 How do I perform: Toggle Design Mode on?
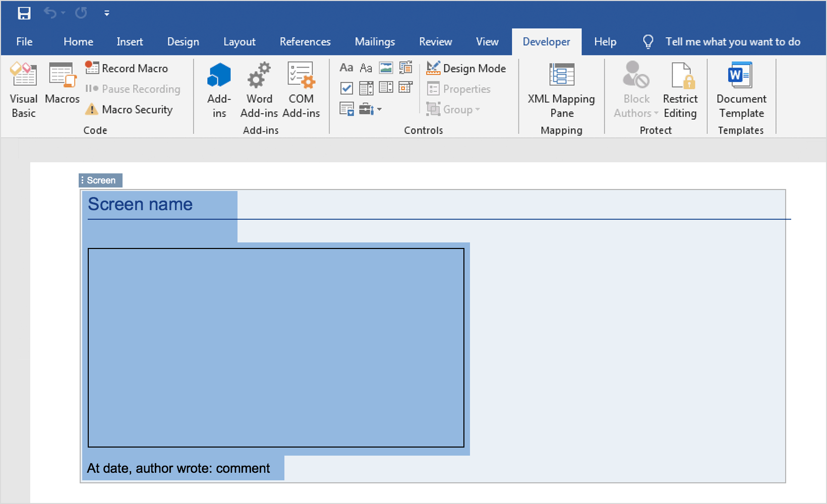coord(466,69)
